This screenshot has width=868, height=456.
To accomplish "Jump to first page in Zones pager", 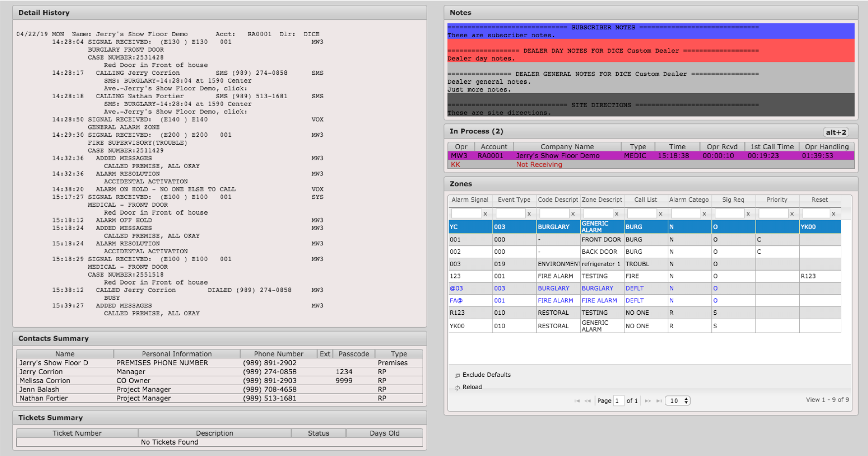I will (x=576, y=400).
